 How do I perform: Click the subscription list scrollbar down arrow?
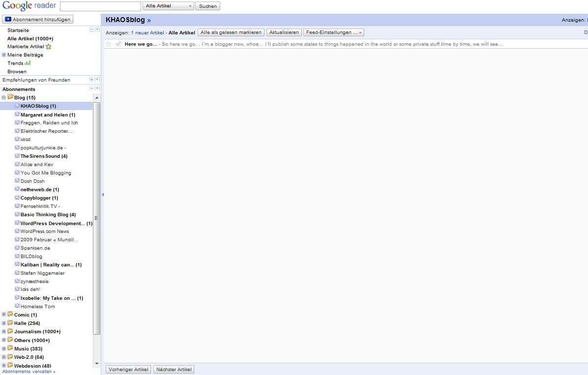point(97,363)
